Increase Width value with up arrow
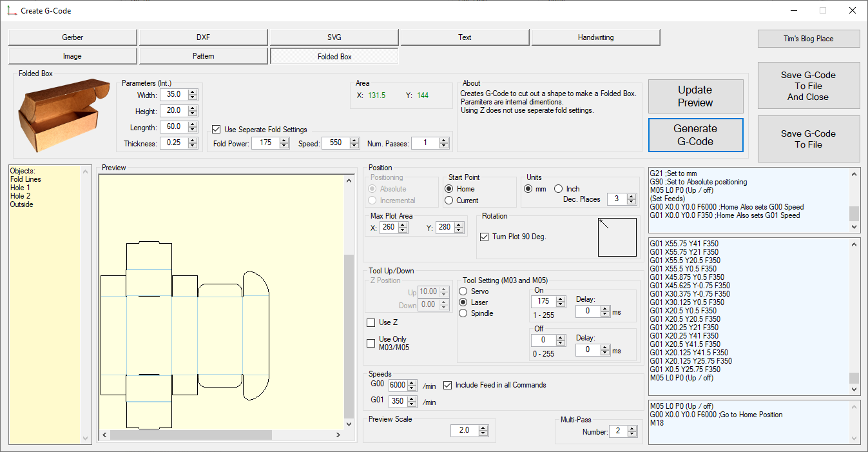This screenshot has width=868, height=452. [x=193, y=92]
